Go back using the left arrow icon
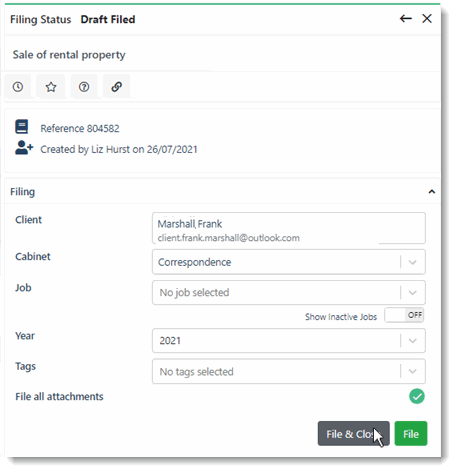Screen dimensions: 449x468 [406, 18]
